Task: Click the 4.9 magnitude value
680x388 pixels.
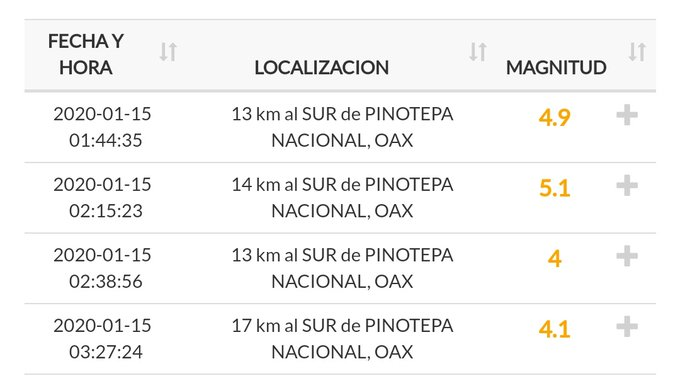Action: [x=554, y=117]
